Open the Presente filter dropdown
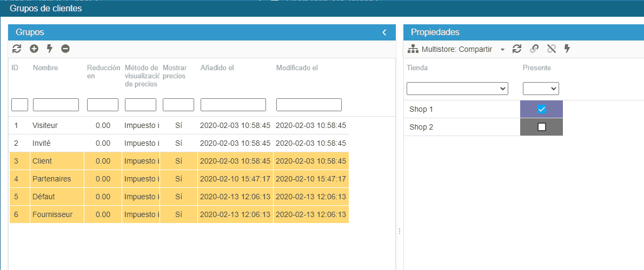 541,89
